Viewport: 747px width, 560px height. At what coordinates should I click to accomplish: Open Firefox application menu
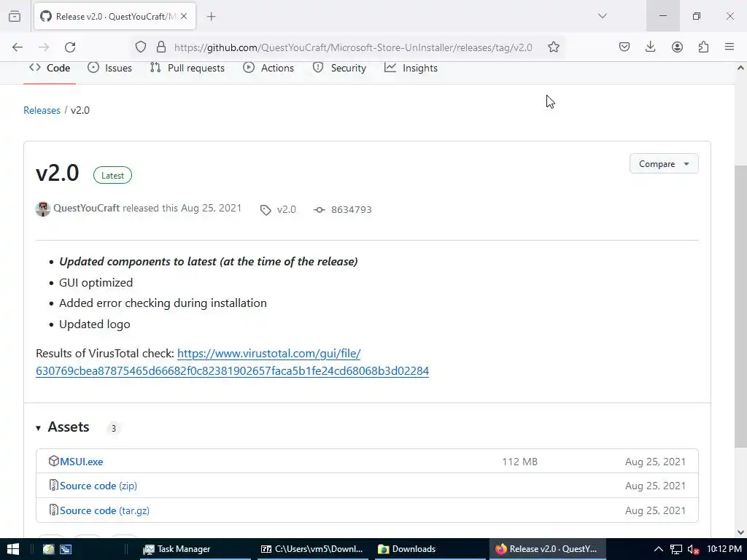click(729, 47)
